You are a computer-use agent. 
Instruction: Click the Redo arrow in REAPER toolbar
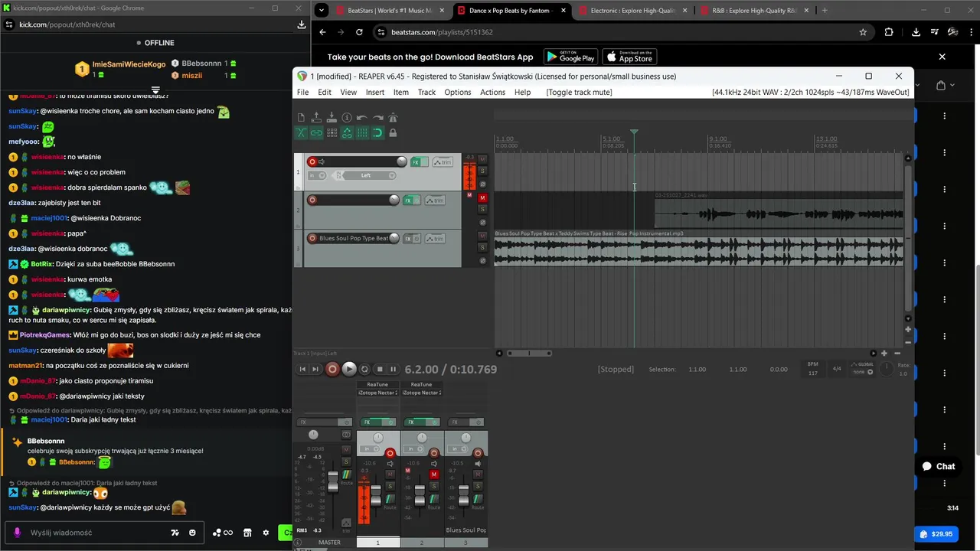tap(377, 117)
